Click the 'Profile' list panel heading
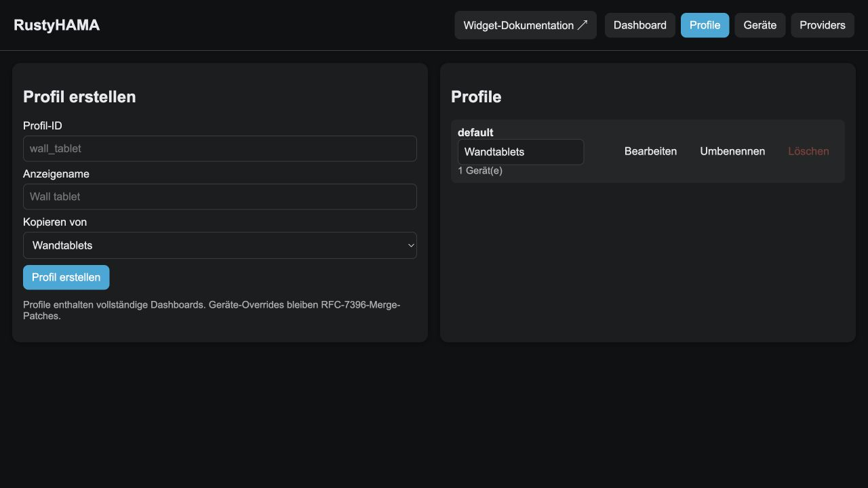 pyautogui.click(x=476, y=97)
